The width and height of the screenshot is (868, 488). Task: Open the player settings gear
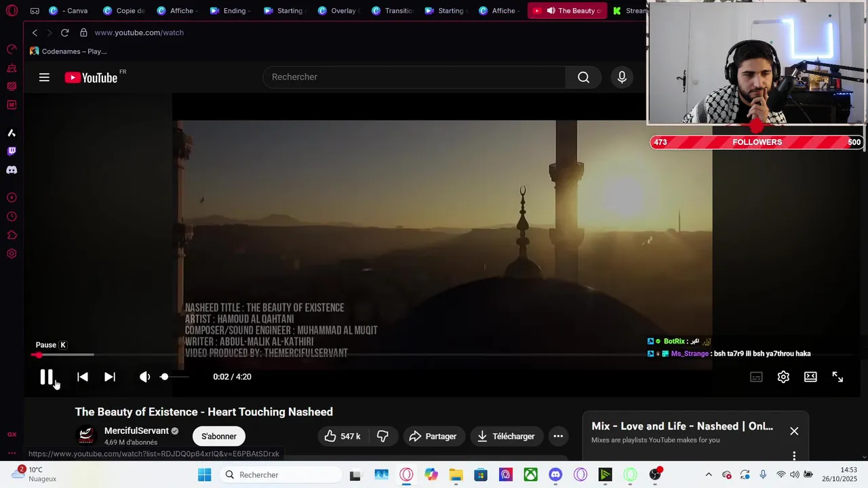click(x=783, y=377)
